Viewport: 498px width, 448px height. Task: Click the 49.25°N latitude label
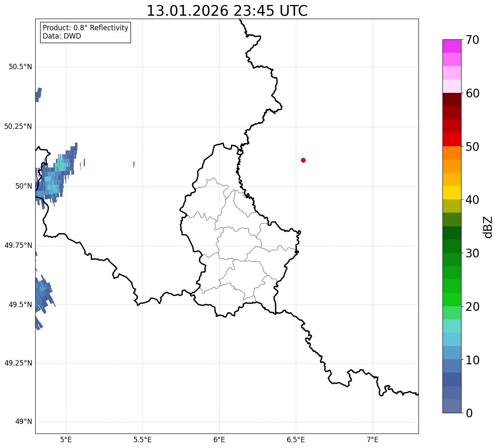(18, 363)
